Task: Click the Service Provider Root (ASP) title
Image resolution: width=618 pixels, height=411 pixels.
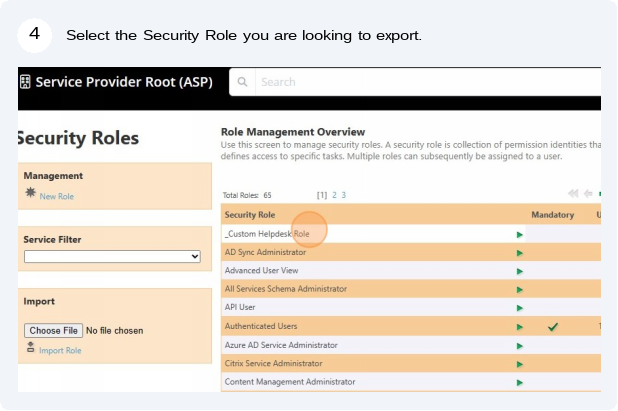Action: 124,82
